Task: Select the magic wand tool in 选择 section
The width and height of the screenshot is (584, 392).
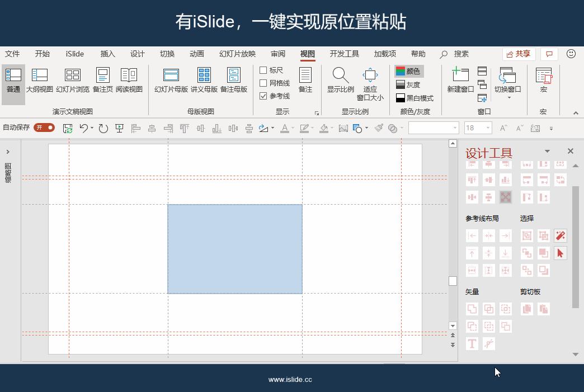Action: pos(560,235)
